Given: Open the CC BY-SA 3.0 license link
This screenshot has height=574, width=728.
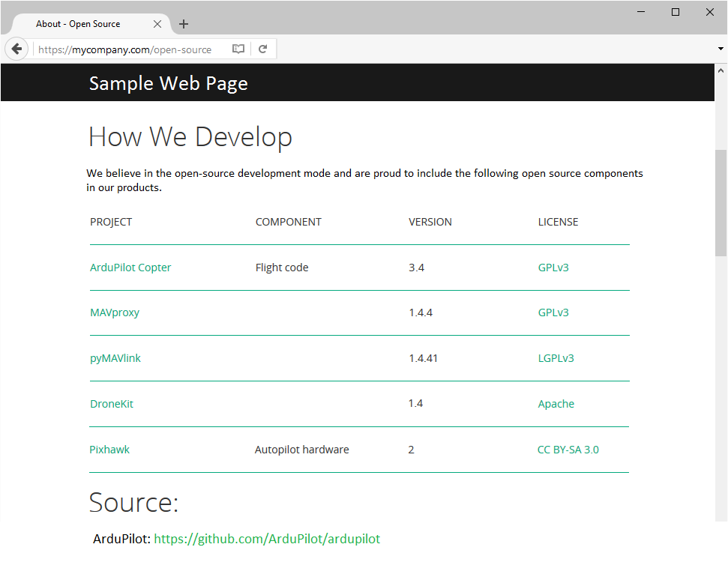Looking at the screenshot, I should [x=568, y=450].
